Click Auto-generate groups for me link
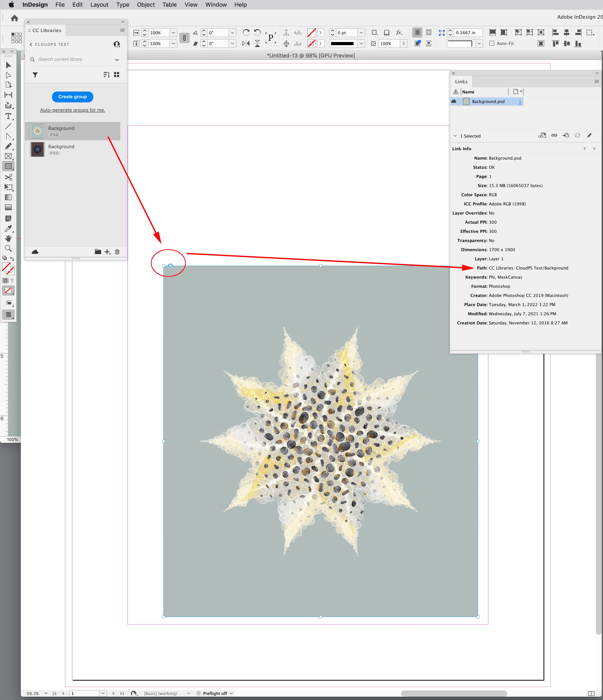The height and width of the screenshot is (700, 603). point(72,110)
